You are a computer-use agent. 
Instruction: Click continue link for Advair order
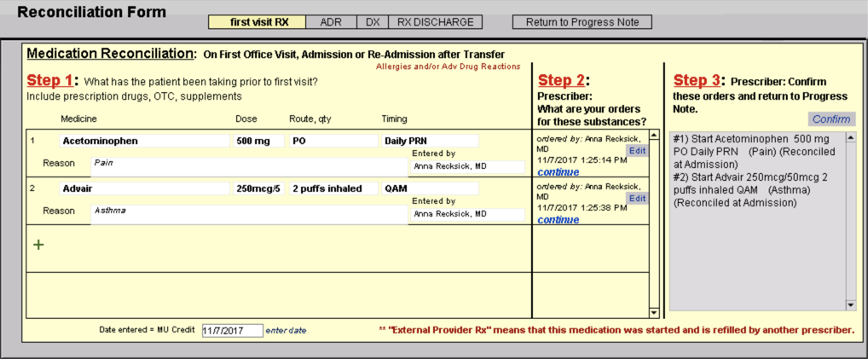pyautogui.click(x=558, y=219)
